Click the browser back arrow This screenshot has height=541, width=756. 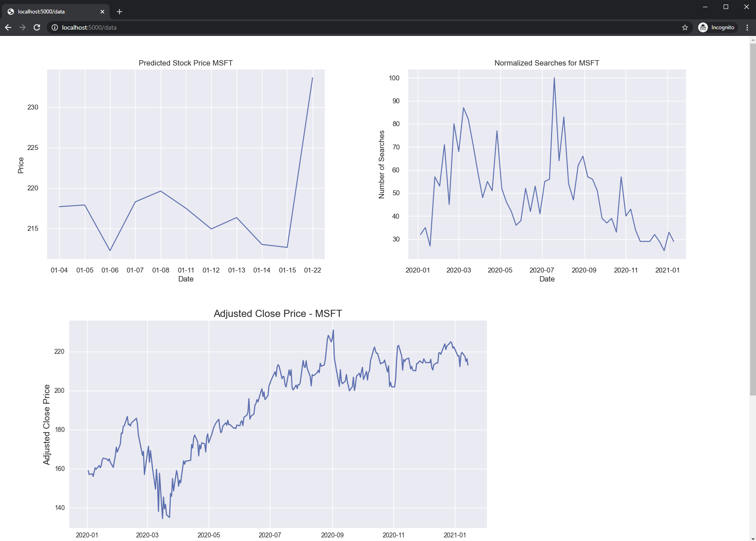coord(8,27)
